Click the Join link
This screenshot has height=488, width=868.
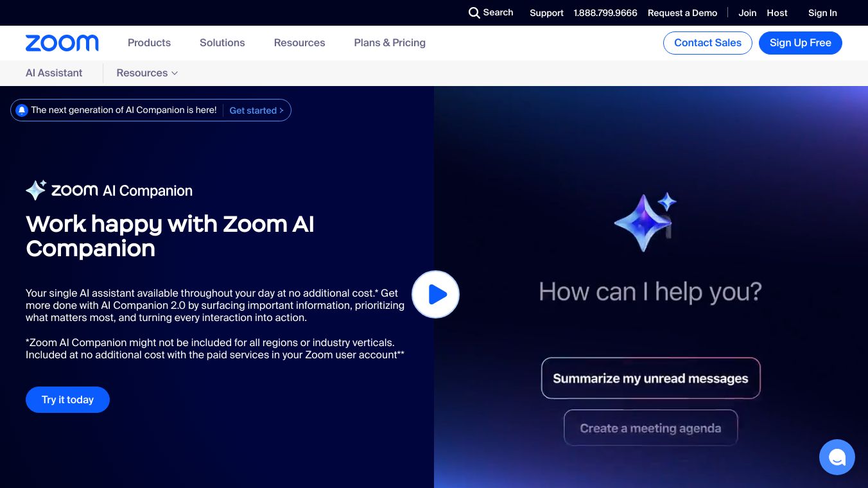point(747,13)
